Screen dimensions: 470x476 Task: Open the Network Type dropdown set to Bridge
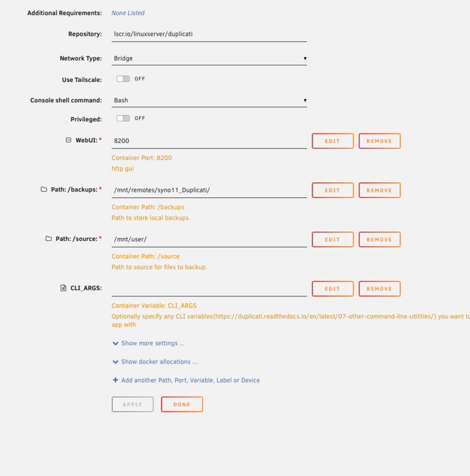point(209,58)
